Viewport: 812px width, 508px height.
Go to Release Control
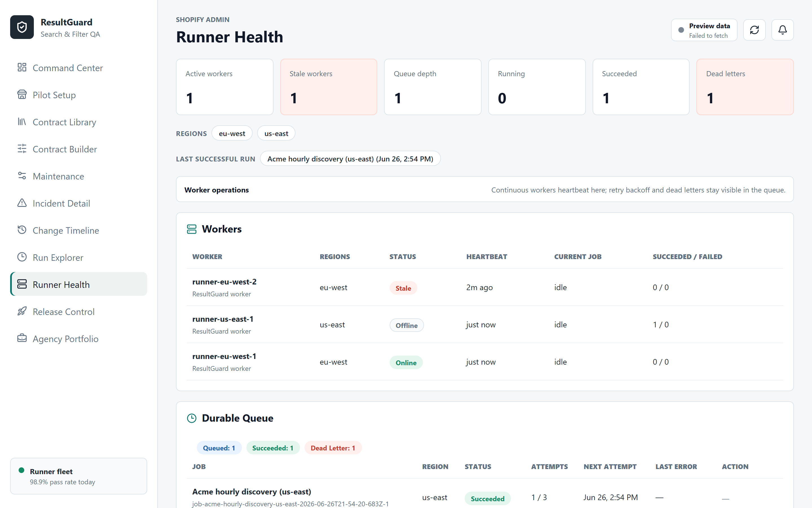[x=78, y=312]
